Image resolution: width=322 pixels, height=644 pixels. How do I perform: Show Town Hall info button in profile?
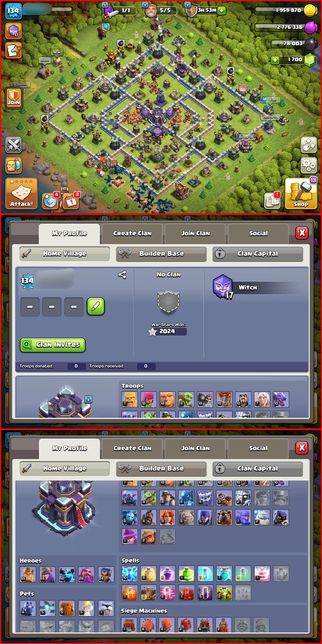coord(89,399)
